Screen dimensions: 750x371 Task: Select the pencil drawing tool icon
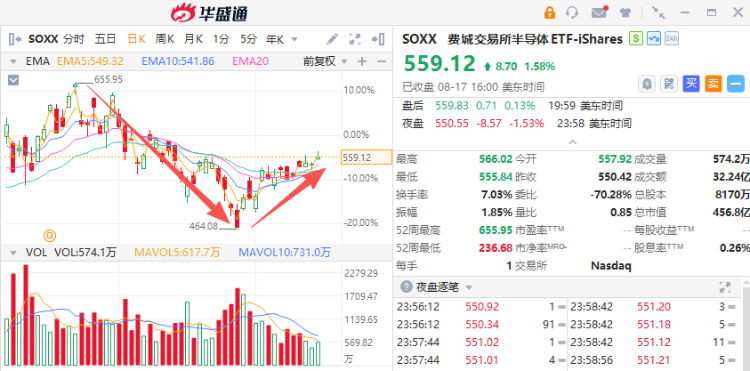pos(332,39)
